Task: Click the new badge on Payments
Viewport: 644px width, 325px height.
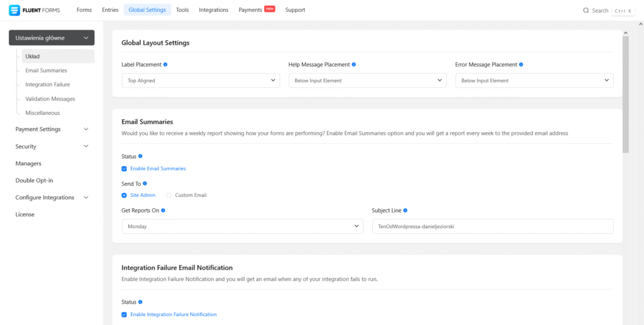Action: tap(269, 9)
